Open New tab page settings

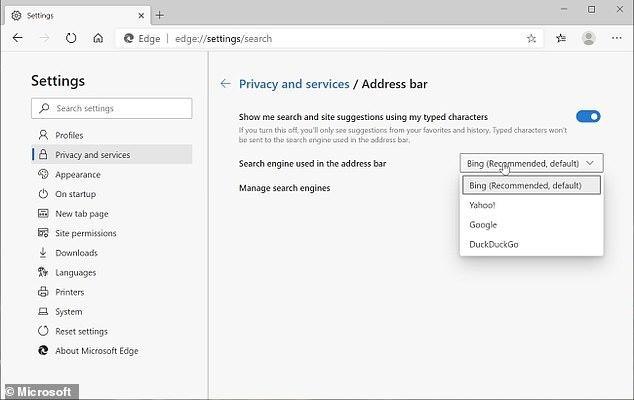pos(112,214)
